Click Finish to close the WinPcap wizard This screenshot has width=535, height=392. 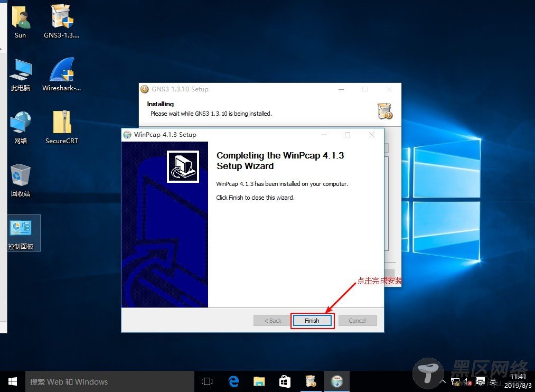point(312,321)
